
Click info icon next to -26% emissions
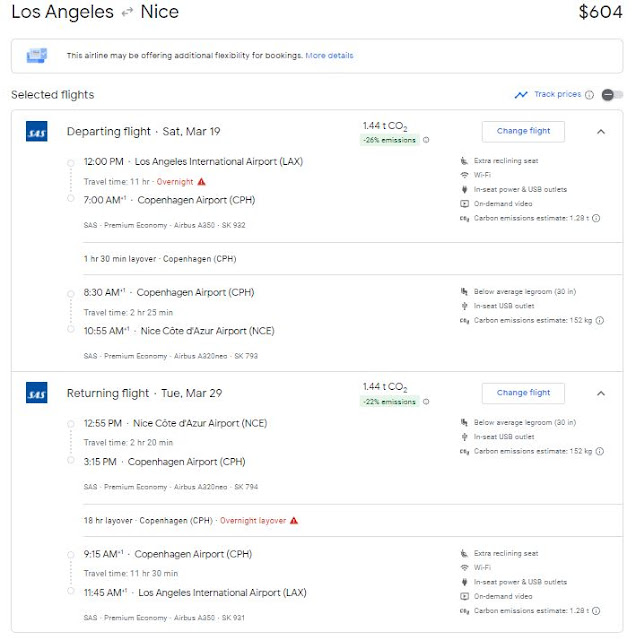click(426, 140)
